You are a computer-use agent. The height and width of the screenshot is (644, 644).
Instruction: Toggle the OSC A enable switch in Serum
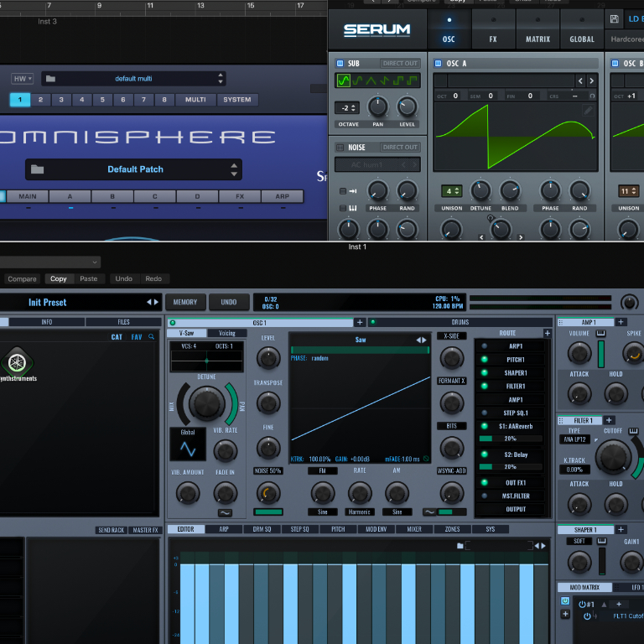pyautogui.click(x=438, y=63)
